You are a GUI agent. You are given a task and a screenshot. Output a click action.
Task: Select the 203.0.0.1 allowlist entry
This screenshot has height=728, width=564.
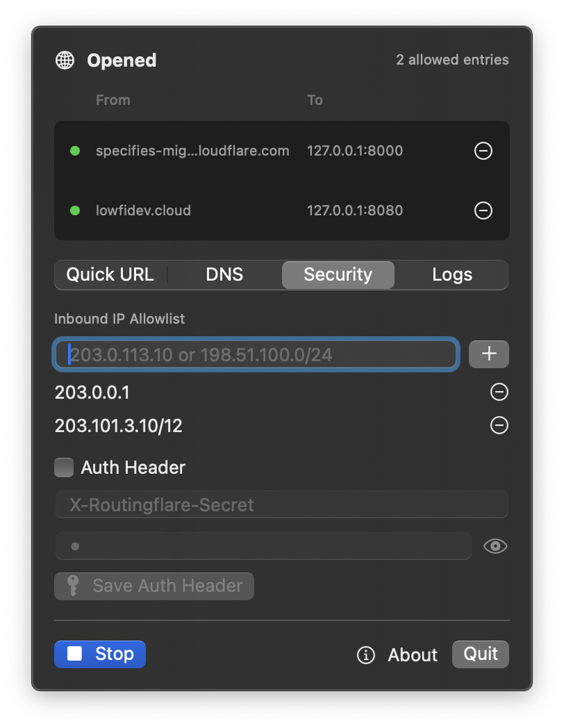pyautogui.click(x=92, y=392)
